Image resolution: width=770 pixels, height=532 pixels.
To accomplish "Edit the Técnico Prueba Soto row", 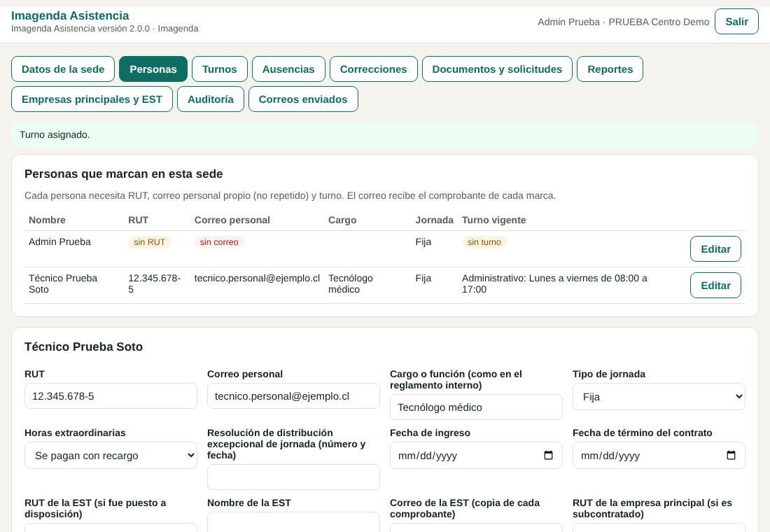I will point(715,286).
